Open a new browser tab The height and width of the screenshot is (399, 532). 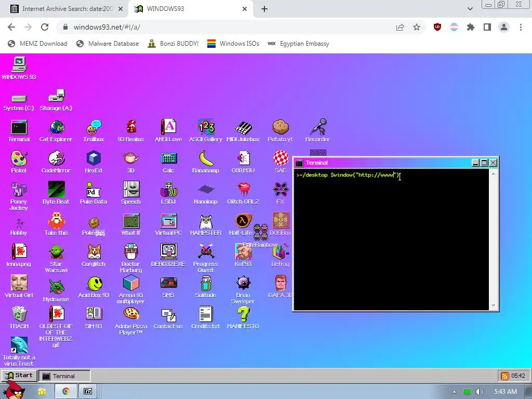coord(264,9)
